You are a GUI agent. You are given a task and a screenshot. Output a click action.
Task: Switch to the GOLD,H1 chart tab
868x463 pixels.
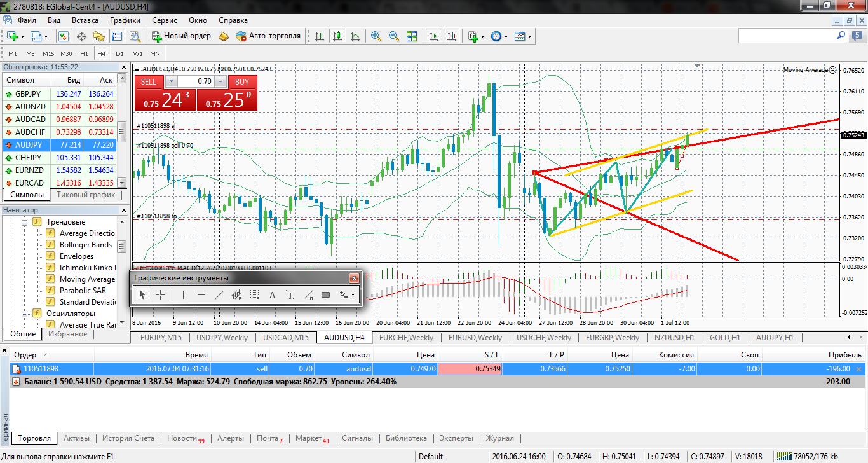pyautogui.click(x=725, y=338)
